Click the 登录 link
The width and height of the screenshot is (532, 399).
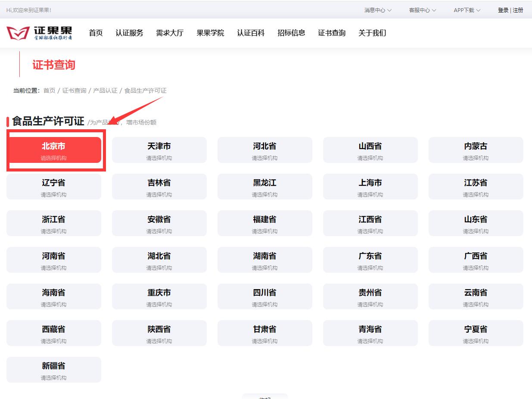pyautogui.click(x=502, y=10)
